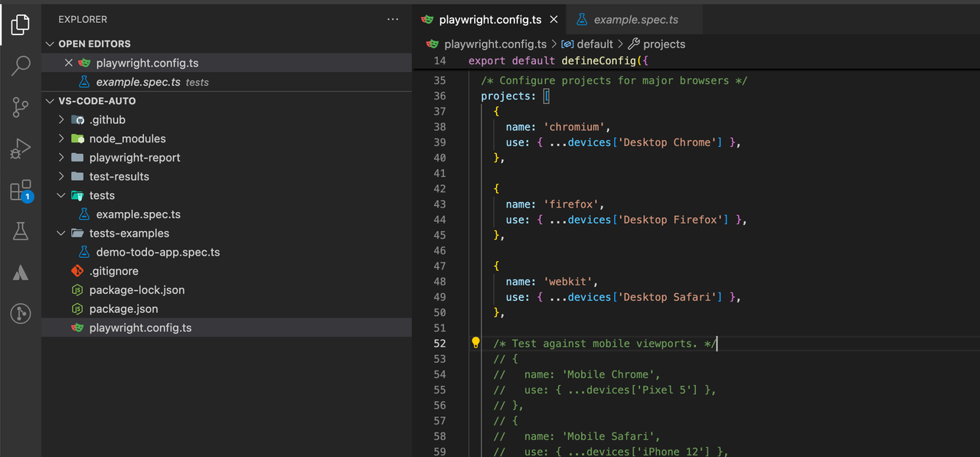
Task: Click the 'chromium' string on line 38
Action: (573, 127)
